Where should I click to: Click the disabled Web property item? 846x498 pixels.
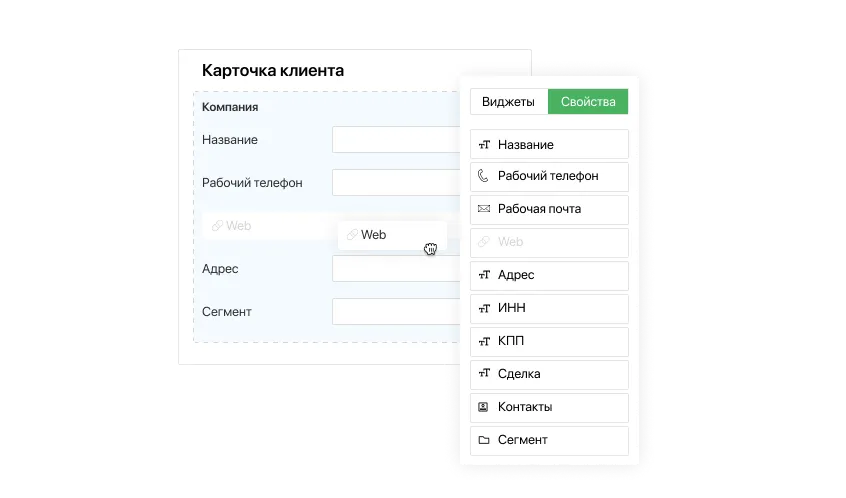point(549,243)
